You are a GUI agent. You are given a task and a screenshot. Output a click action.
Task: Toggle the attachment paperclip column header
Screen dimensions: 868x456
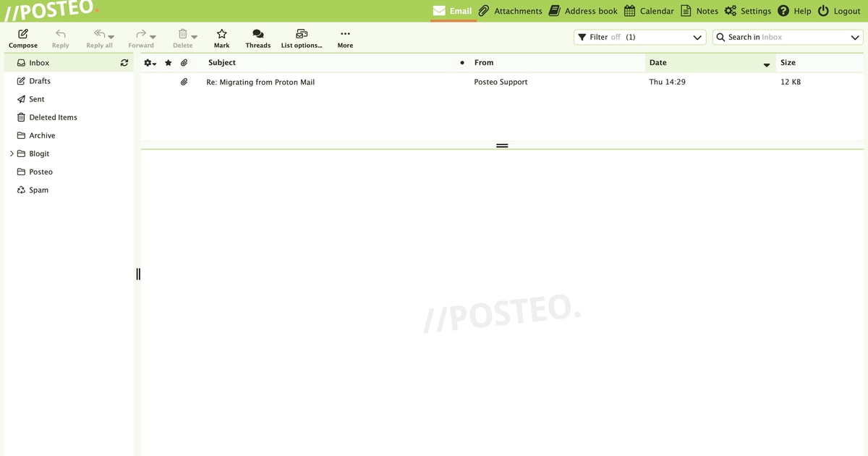tap(184, 63)
